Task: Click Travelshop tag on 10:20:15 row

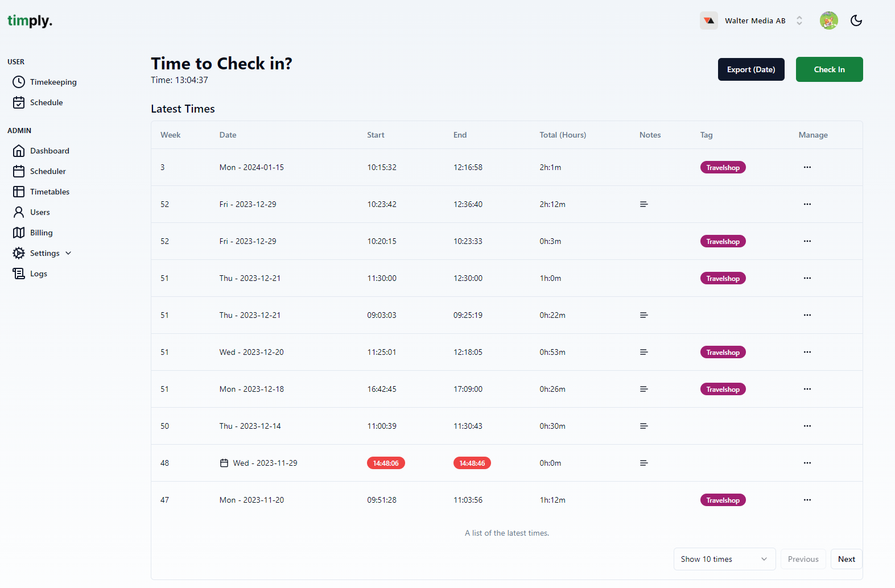Action: [723, 241]
